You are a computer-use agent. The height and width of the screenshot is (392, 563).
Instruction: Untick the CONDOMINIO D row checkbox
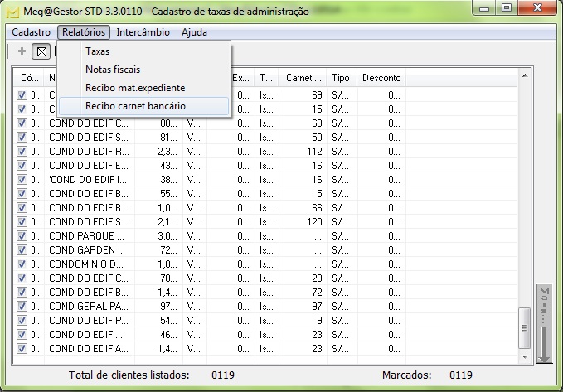[x=22, y=264]
